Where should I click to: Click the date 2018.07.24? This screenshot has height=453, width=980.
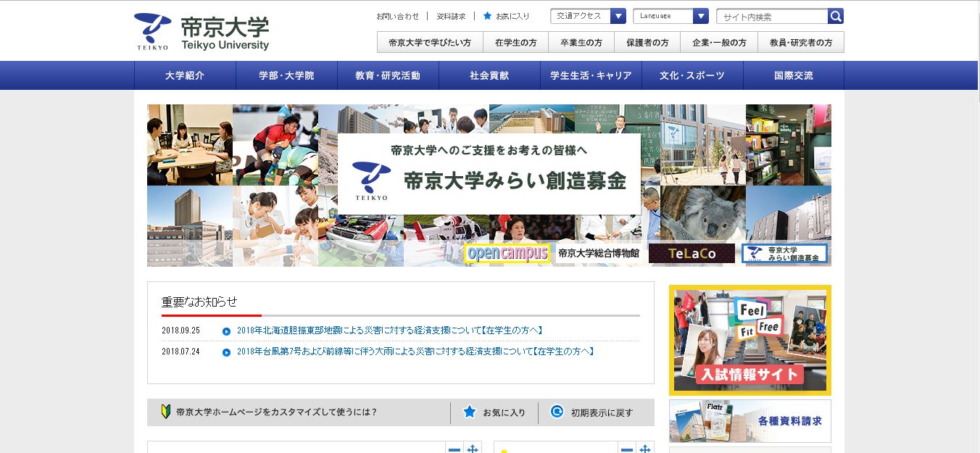point(180,352)
